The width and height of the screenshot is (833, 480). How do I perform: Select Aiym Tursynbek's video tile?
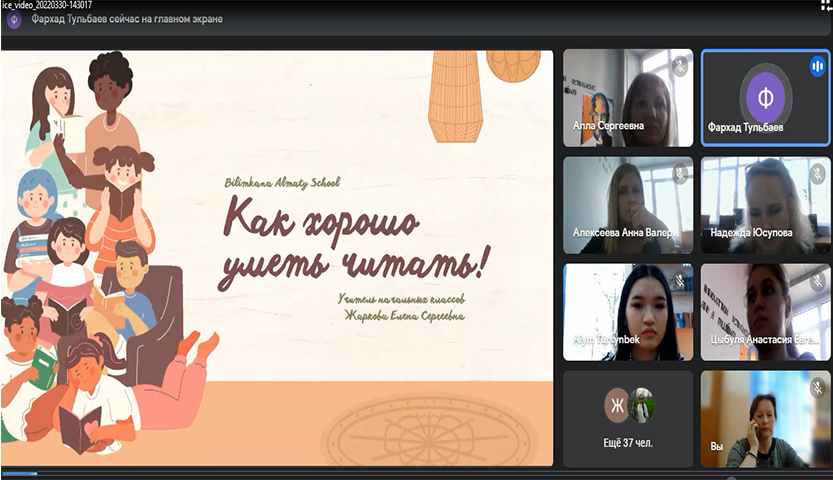pos(628,311)
